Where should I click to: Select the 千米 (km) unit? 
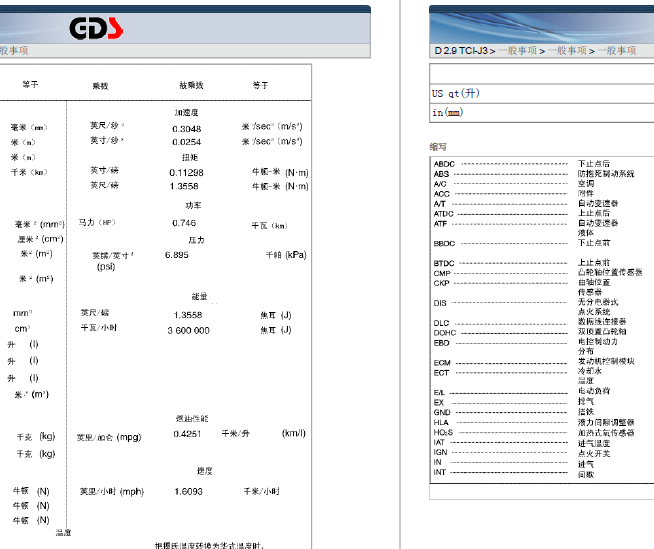(x=29, y=172)
